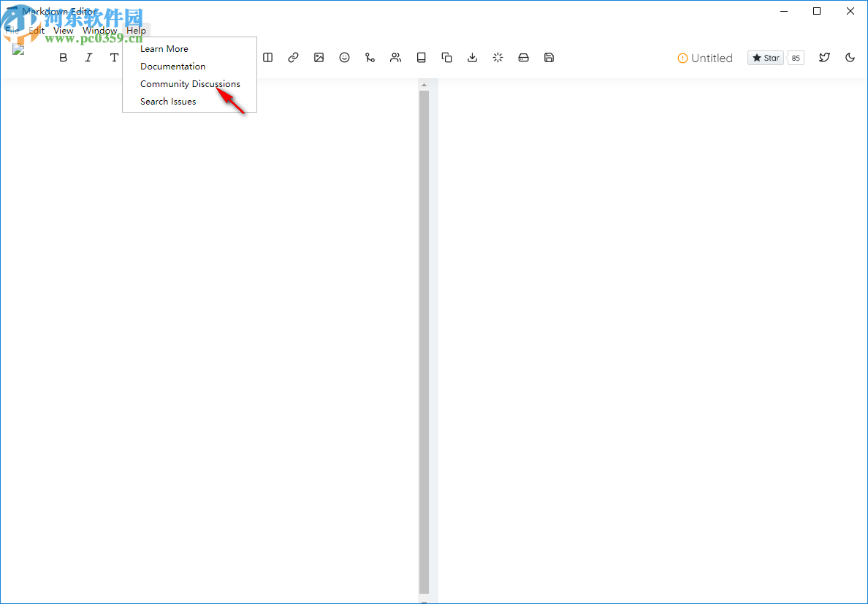868x604 pixels.
Task: Insert an image via the toolbar icon
Action: tap(319, 57)
